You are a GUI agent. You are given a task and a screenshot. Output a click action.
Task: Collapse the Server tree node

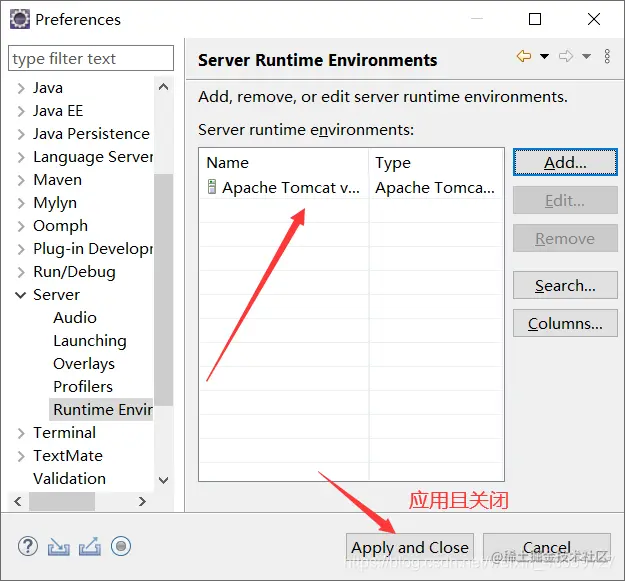21,295
